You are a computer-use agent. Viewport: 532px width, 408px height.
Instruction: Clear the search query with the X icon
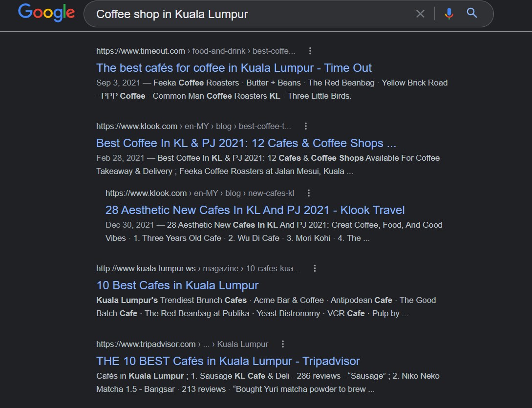point(420,14)
